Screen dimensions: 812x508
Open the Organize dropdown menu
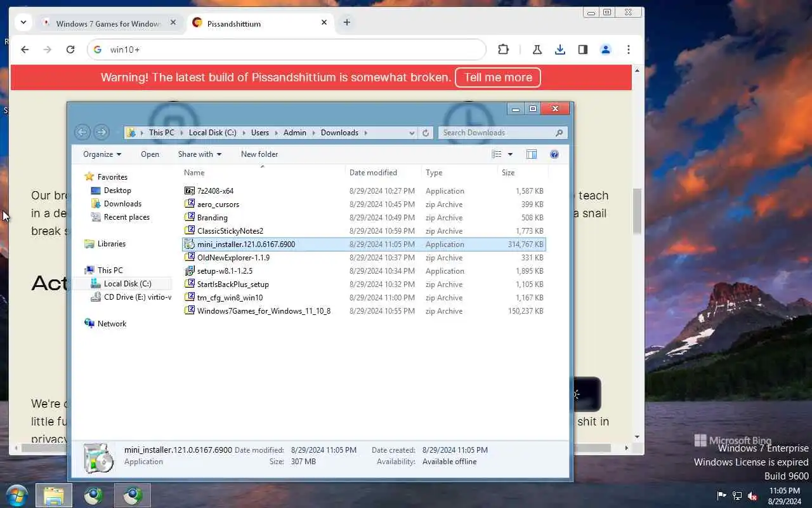(x=102, y=154)
